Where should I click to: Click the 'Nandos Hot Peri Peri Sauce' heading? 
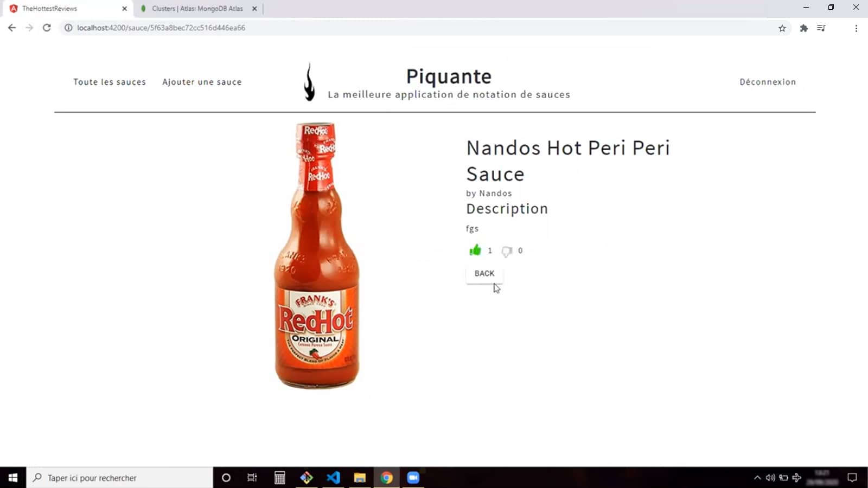(x=568, y=160)
